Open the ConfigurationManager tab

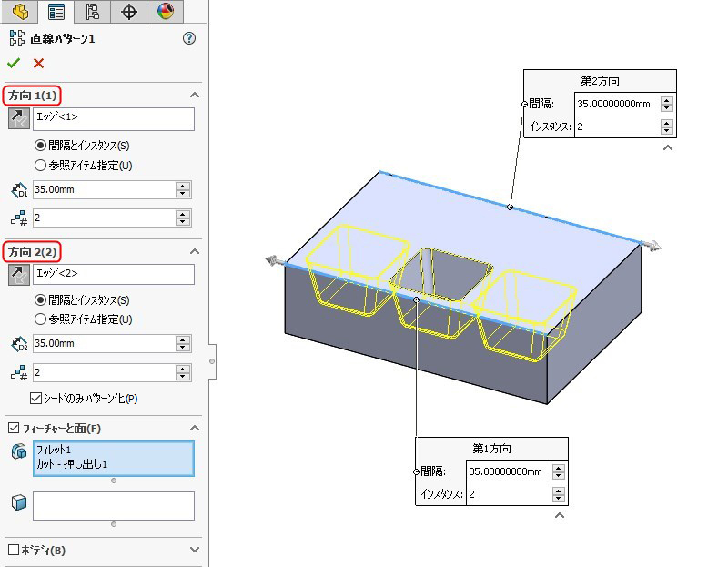pos(93,11)
